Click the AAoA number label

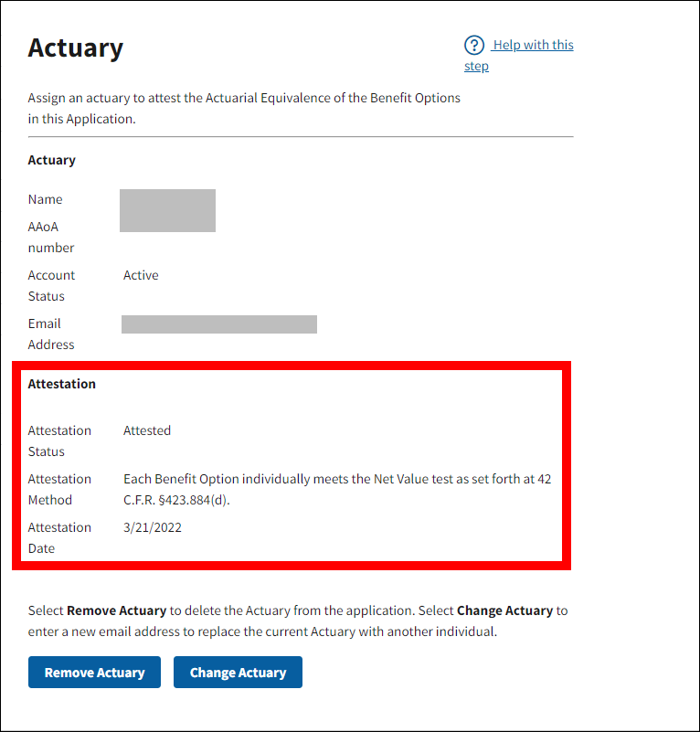point(50,237)
